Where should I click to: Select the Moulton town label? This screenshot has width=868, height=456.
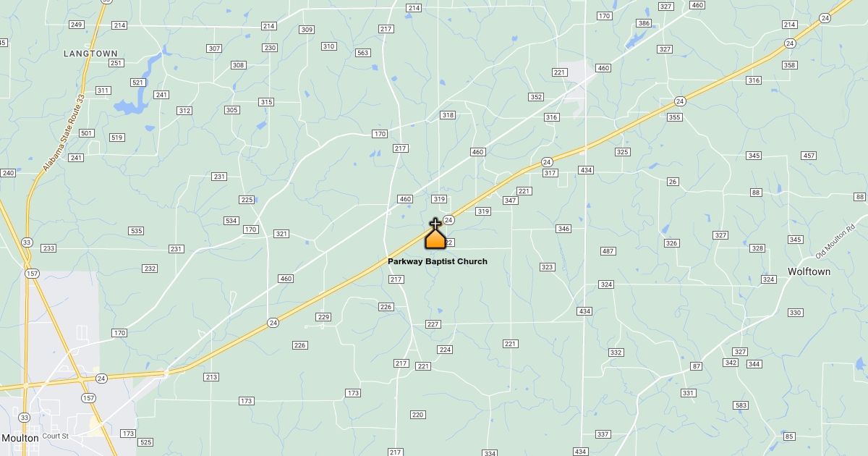pyautogui.click(x=20, y=438)
